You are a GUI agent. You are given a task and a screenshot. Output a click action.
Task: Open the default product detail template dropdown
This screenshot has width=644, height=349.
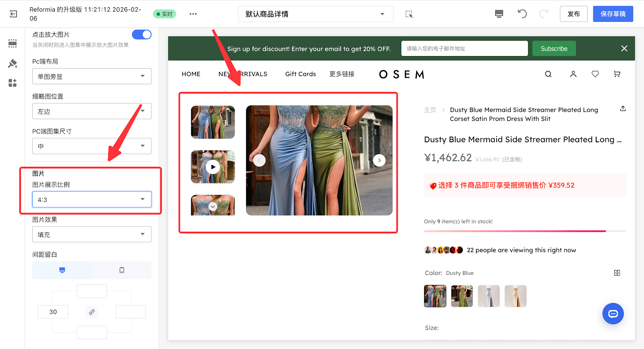pyautogui.click(x=315, y=14)
